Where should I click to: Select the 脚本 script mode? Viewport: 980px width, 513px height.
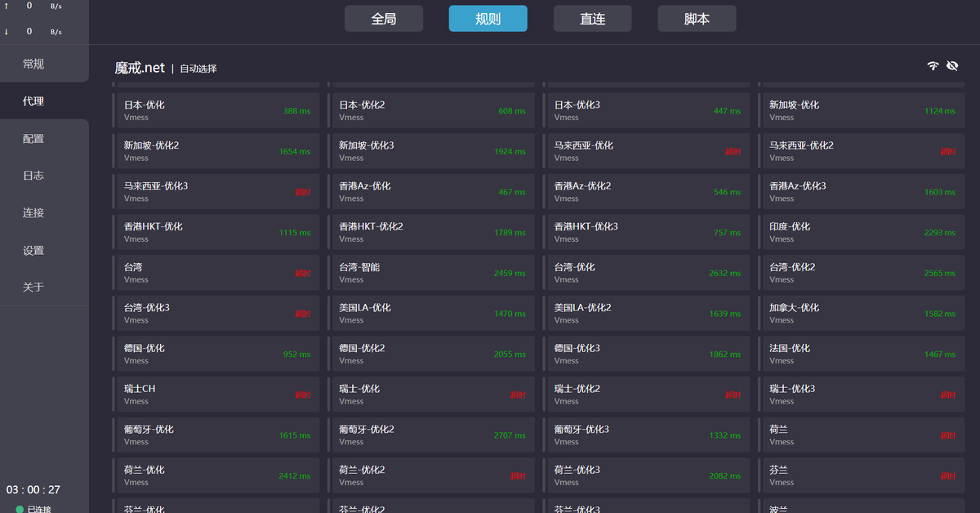697,19
